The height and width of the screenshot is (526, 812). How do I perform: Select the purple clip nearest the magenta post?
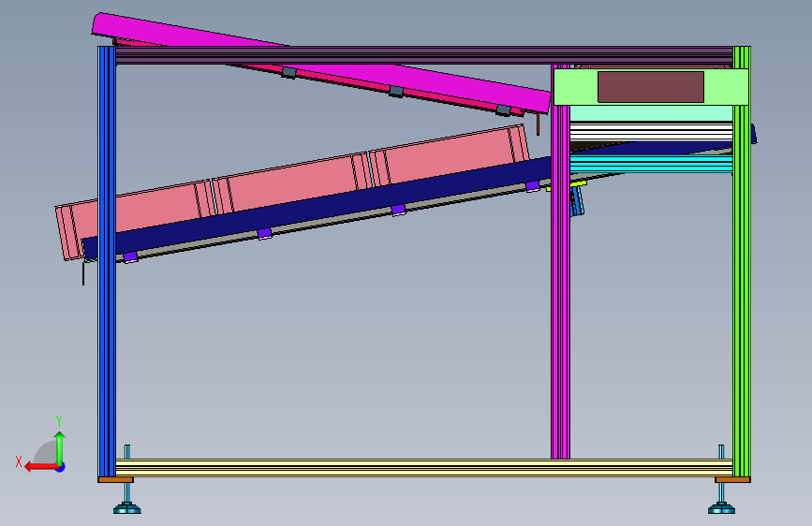click(x=533, y=186)
